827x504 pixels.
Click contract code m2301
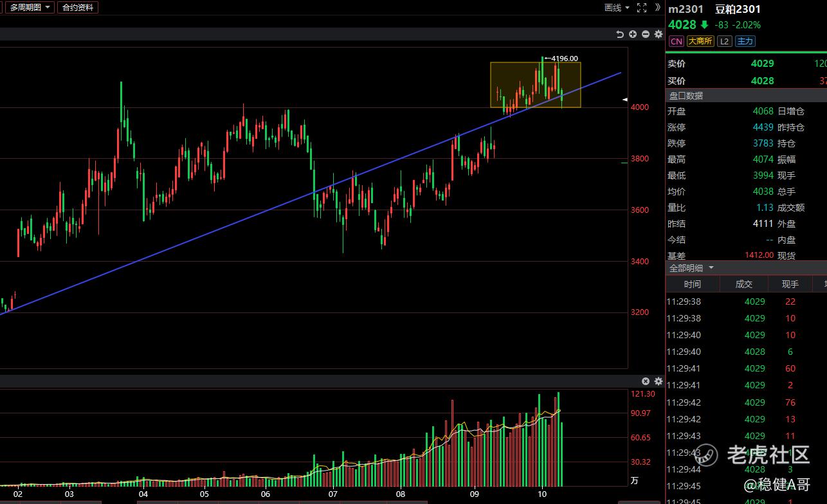[x=686, y=9]
